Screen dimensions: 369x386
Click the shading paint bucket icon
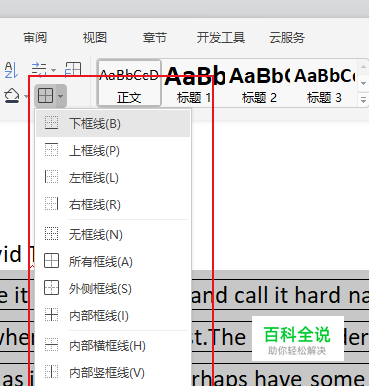click(x=12, y=96)
